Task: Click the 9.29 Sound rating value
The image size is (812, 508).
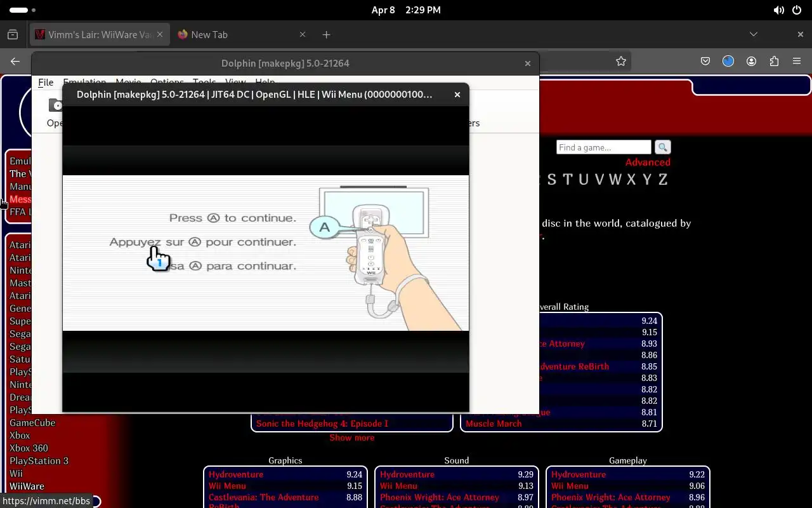Action: [x=525, y=474]
